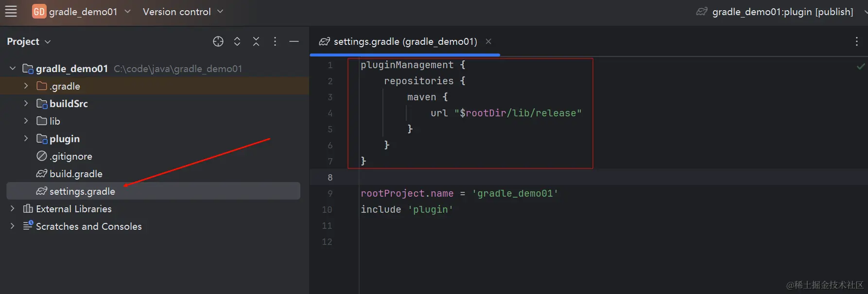
Task: Click Collapse All icon in Project panel
Action: coord(256,41)
